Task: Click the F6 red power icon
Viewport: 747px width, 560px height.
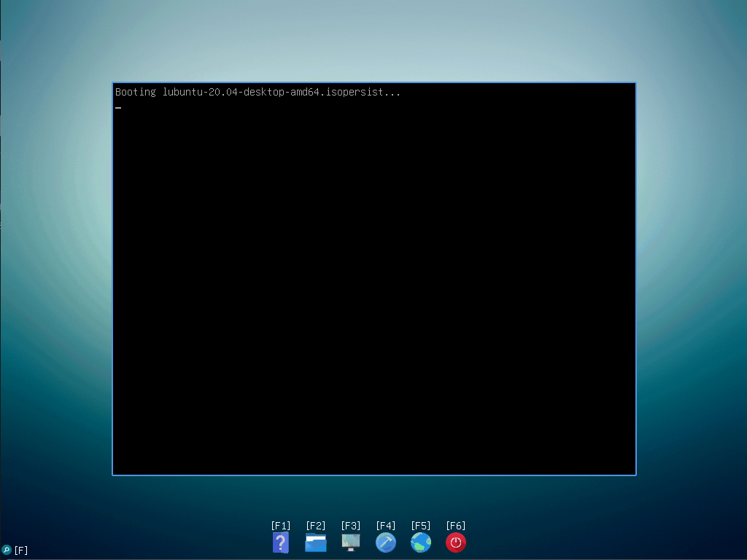Action: [x=456, y=542]
